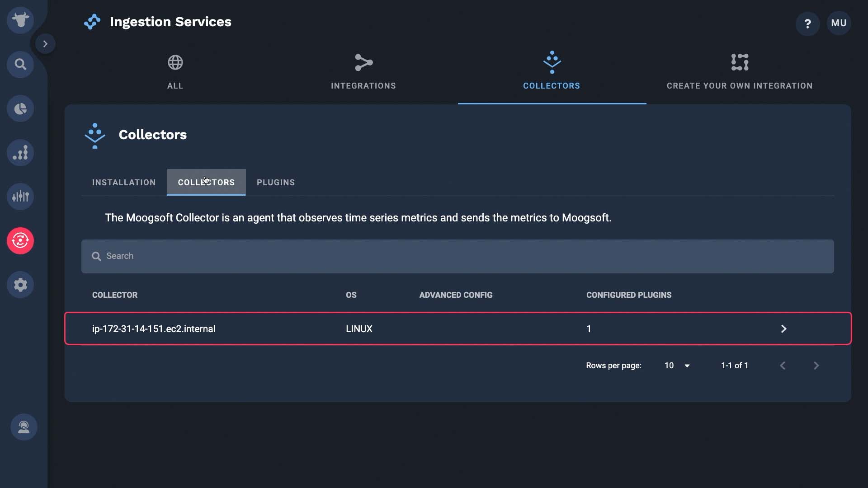Viewport: 868px width, 488px height.
Task: Open the help question mark button
Action: point(808,23)
